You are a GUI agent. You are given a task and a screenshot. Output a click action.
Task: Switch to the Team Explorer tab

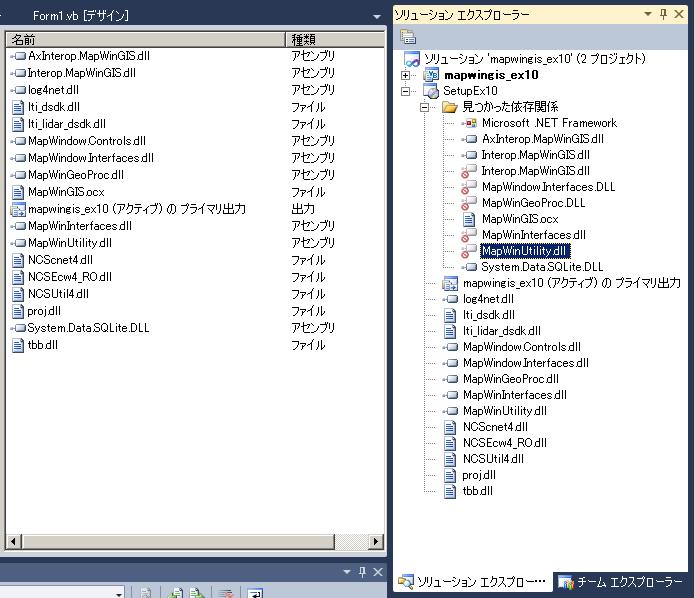pos(622,581)
